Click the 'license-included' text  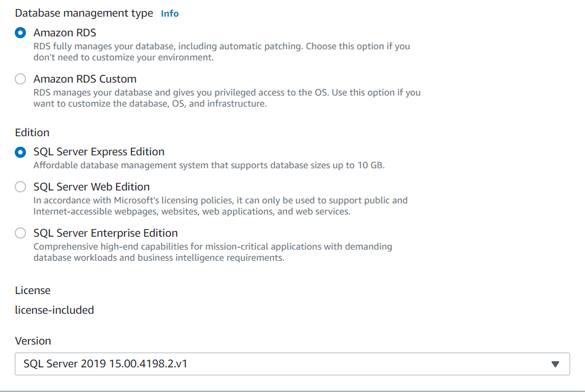click(54, 310)
